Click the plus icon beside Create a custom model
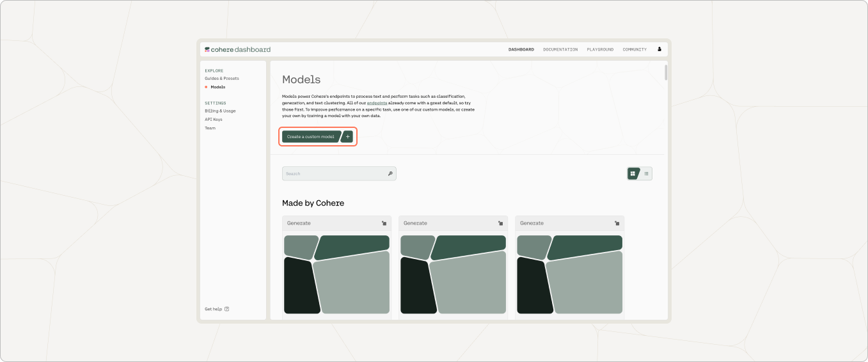 348,136
